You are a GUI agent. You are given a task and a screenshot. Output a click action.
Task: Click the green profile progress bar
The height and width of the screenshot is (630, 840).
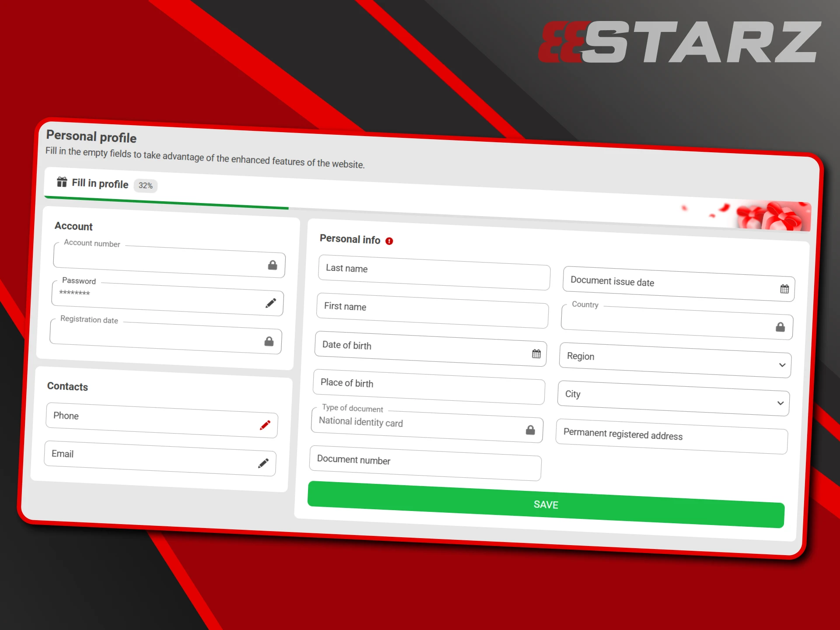pyautogui.click(x=166, y=202)
